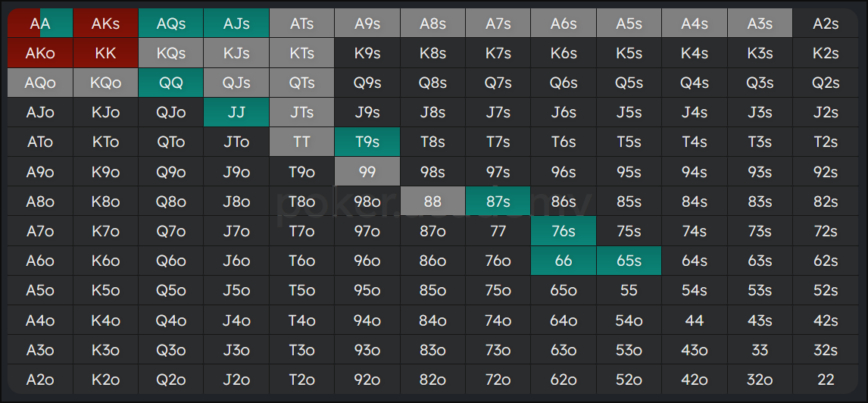Select the AQs teal cell
Image resolution: width=868 pixels, height=403 pixels.
click(x=171, y=23)
